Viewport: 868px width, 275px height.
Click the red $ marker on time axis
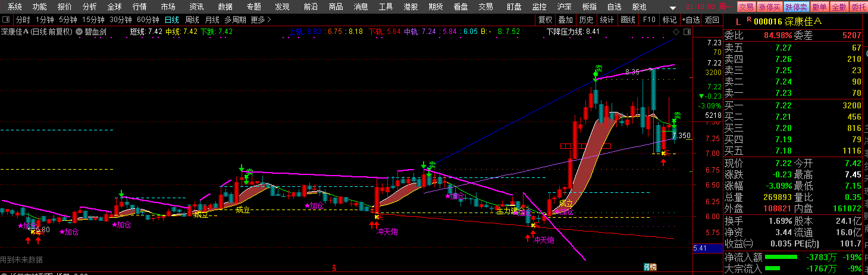[x=334, y=268]
